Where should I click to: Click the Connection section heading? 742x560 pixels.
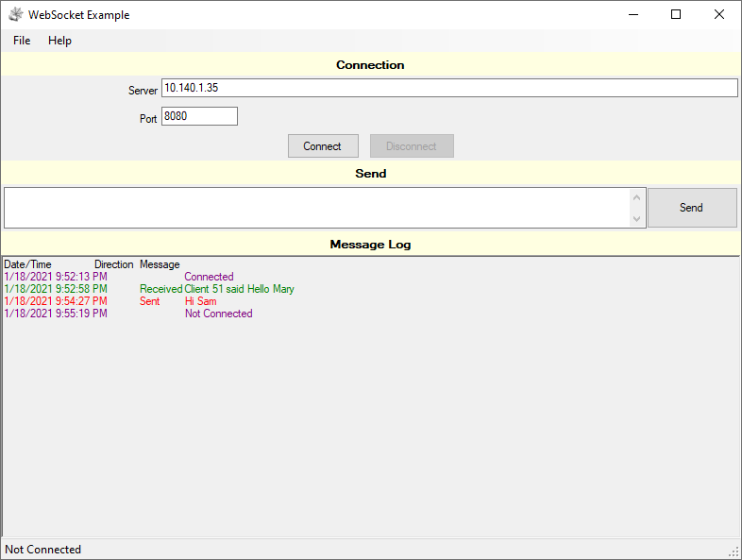pyautogui.click(x=370, y=65)
